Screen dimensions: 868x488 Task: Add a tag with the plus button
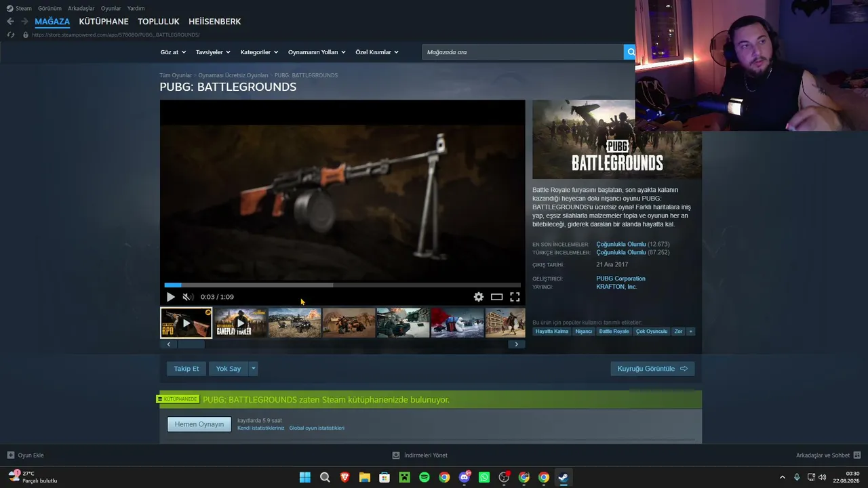[691, 331]
